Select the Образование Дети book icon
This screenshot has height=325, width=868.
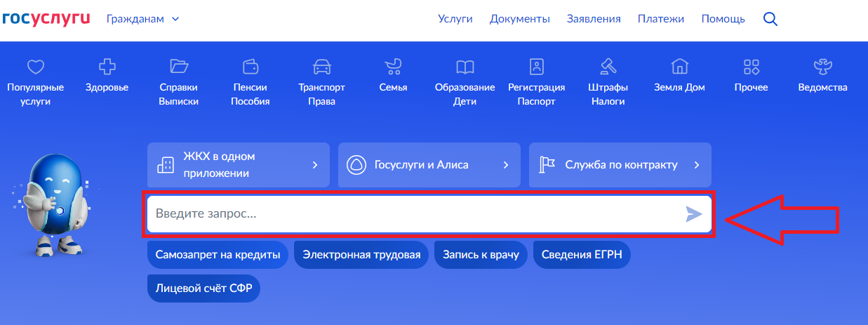click(465, 67)
